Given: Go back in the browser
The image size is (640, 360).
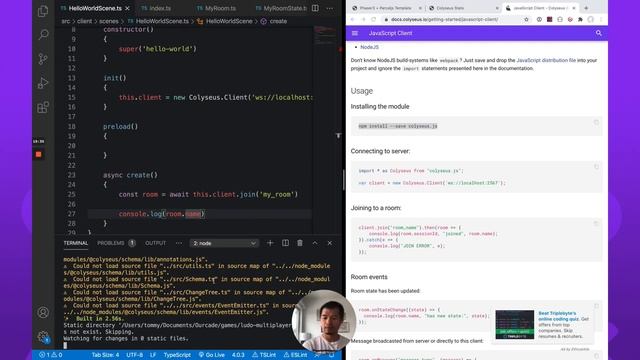Looking at the screenshot, I should [x=353, y=19].
